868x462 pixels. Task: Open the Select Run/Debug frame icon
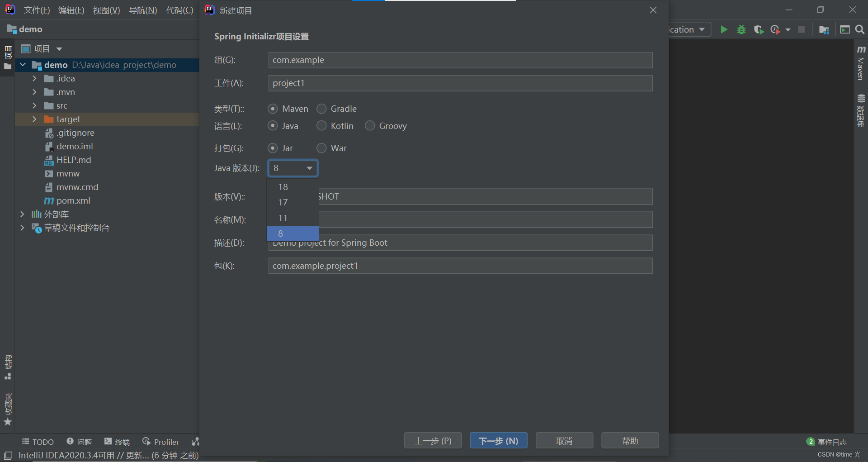[844, 29]
